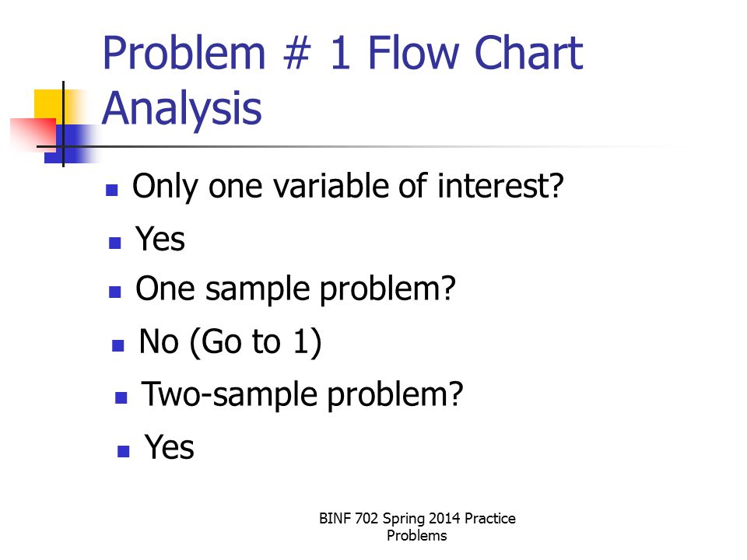
Task: Click the final 'Yes' answer line
Action: point(169,447)
